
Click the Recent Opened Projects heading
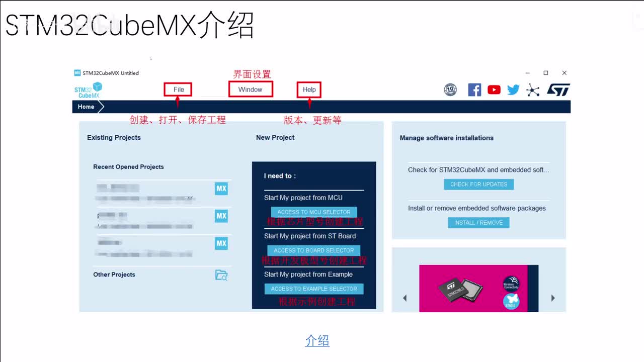[x=128, y=167]
